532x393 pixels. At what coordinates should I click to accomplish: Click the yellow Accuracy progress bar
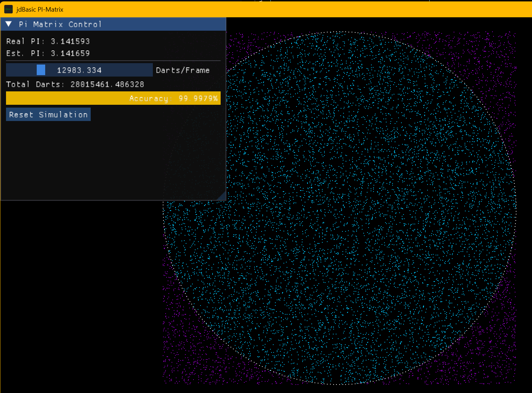(113, 98)
